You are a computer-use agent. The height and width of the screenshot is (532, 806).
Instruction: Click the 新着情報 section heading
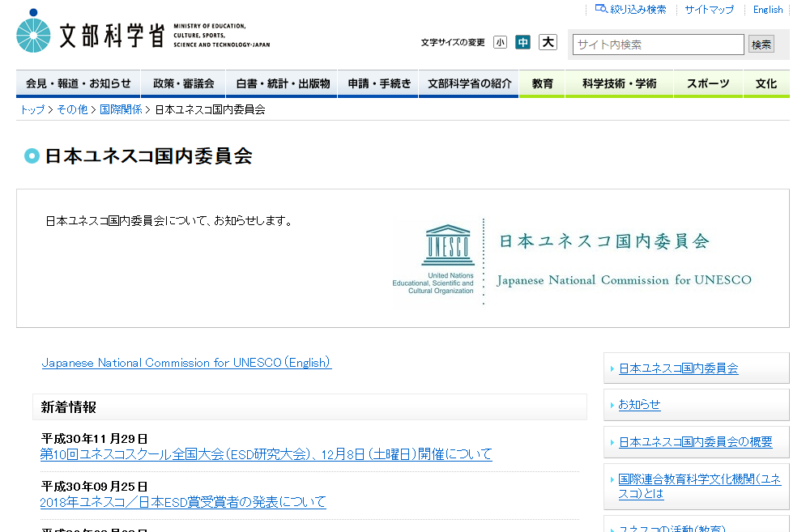(68, 407)
